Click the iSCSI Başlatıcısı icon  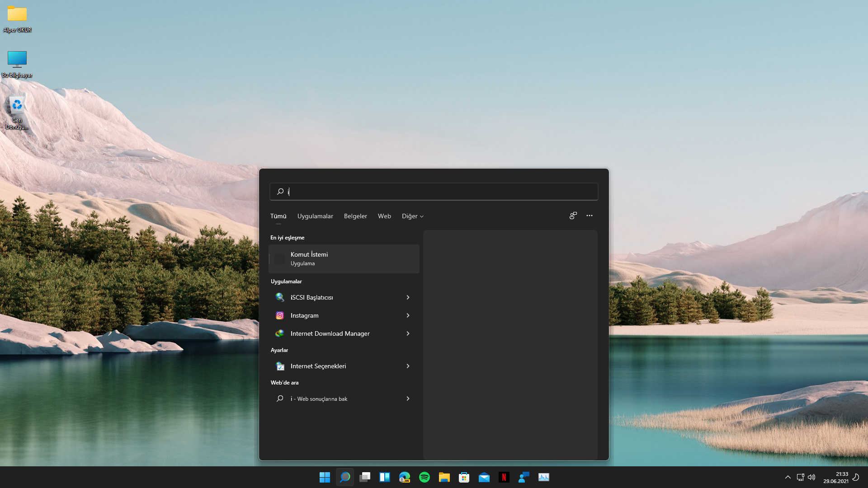pos(280,297)
